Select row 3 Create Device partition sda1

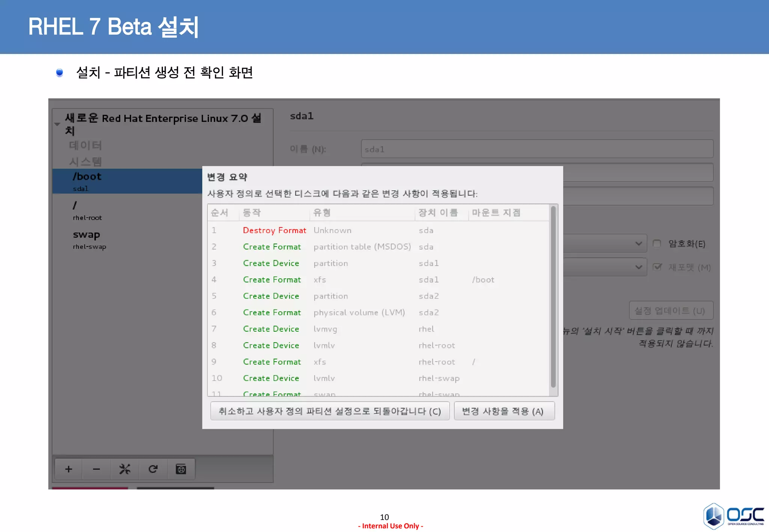click(378, 263)
